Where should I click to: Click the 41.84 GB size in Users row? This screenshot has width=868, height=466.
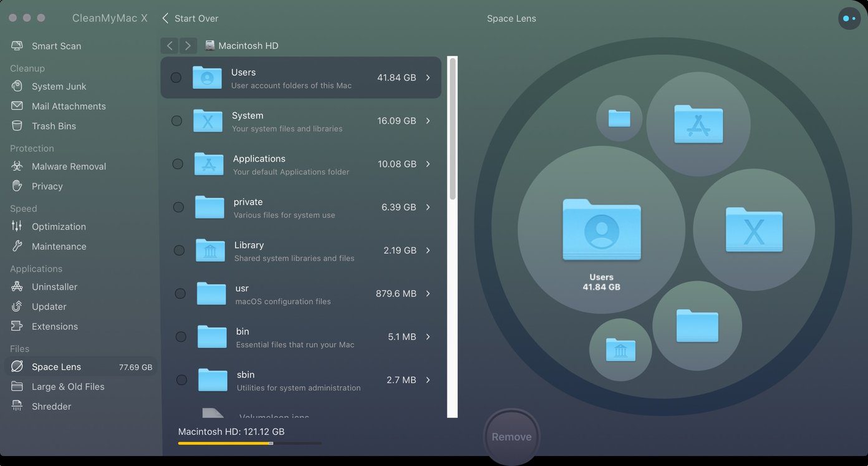(x=397, y=77)
